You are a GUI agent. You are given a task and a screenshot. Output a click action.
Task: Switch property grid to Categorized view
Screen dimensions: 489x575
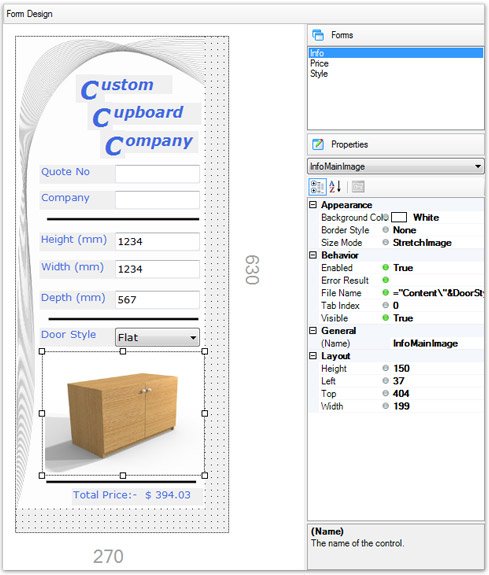tap(317, 187)
